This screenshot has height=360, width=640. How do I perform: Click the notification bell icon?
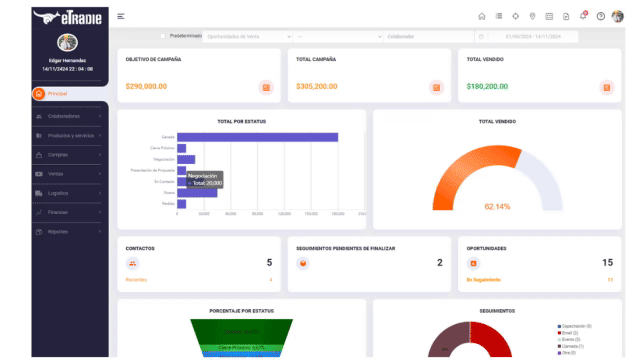583,16
